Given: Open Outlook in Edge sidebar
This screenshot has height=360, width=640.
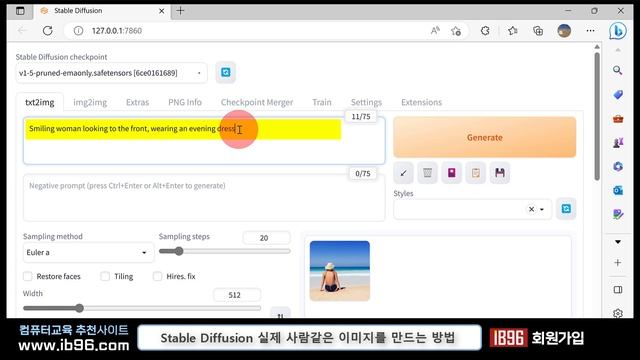Looking at the screenshot, I should pos(618,190).
